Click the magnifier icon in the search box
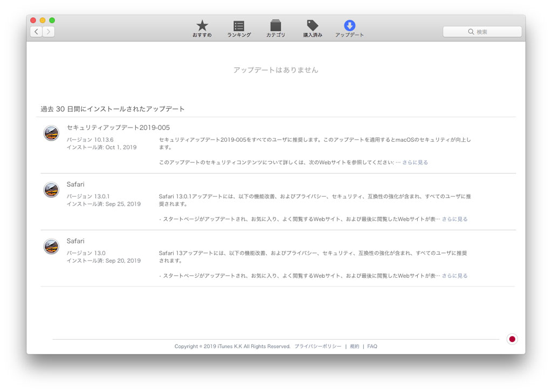This screenshot has width=552, height=392. tap(471, 32)
